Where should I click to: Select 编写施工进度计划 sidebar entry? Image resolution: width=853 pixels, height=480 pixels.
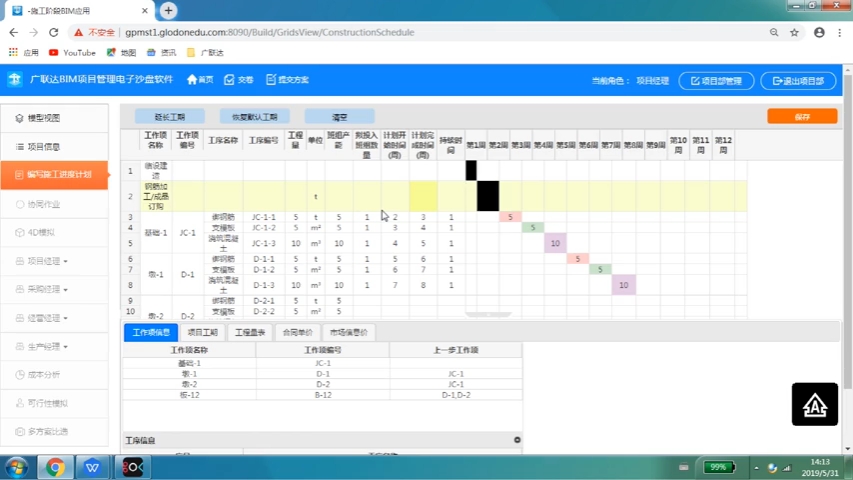(x=54, y=175)
